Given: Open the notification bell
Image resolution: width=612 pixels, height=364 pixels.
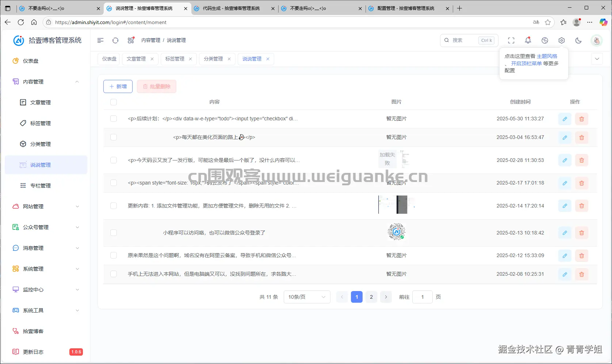Looking at the screenshot, I should pos(528,40).
